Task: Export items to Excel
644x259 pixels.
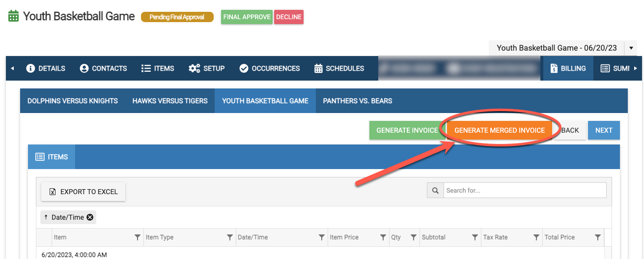Action: [x=83, y=192]
